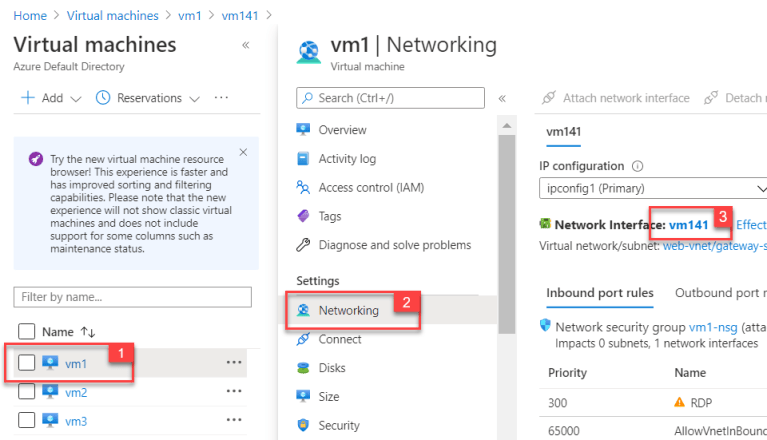The width and height of the screenshot is (767, 440).
Task: Open Disks menu item
Action: point(332,368)
